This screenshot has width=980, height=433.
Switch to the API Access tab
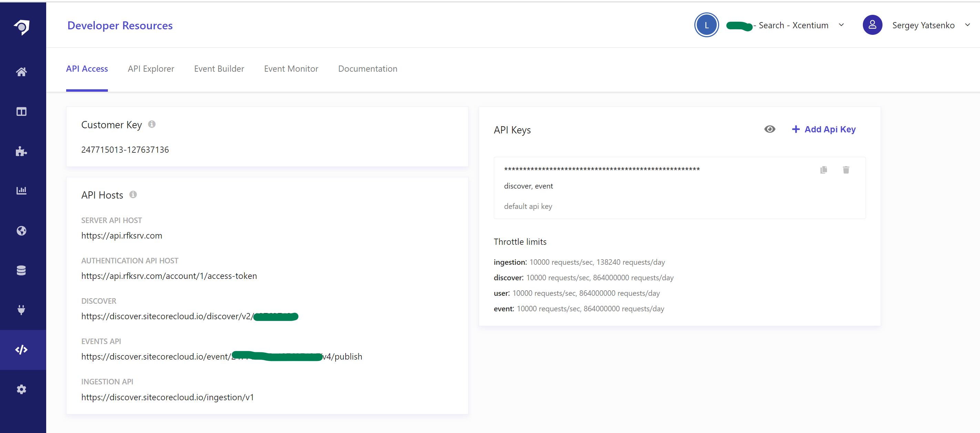[x=87, y=69]
